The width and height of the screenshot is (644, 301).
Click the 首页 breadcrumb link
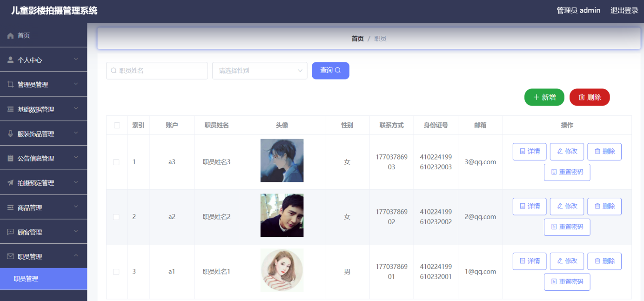click(x=357, y=39)
